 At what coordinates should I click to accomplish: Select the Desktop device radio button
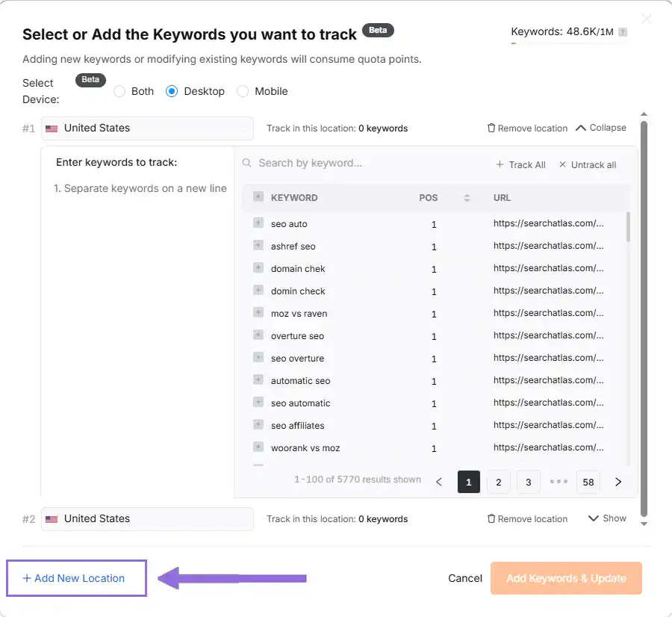tap(172, 91)
